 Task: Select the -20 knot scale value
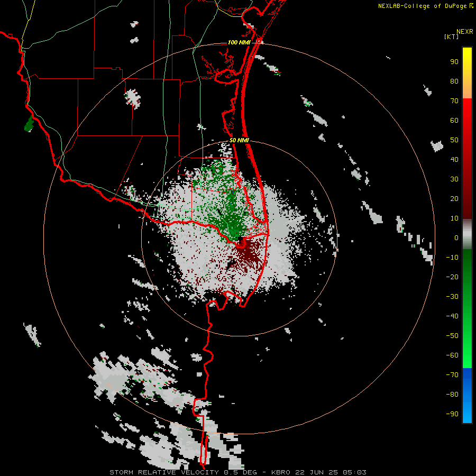point(452,277)
